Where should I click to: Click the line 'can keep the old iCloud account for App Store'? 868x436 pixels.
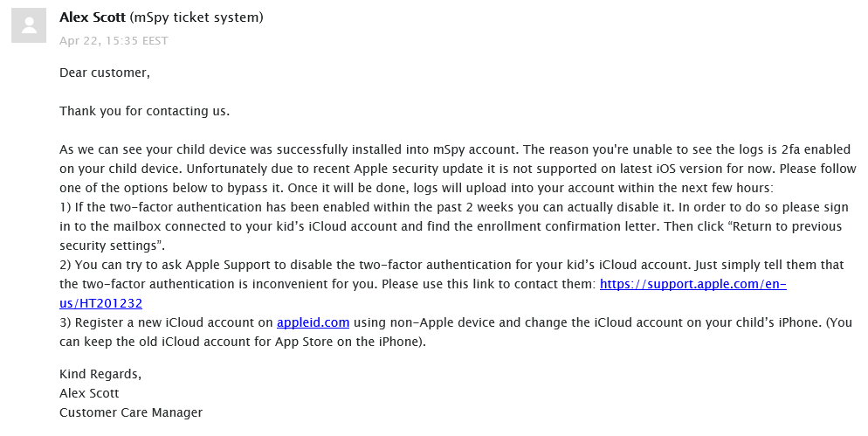243,342
